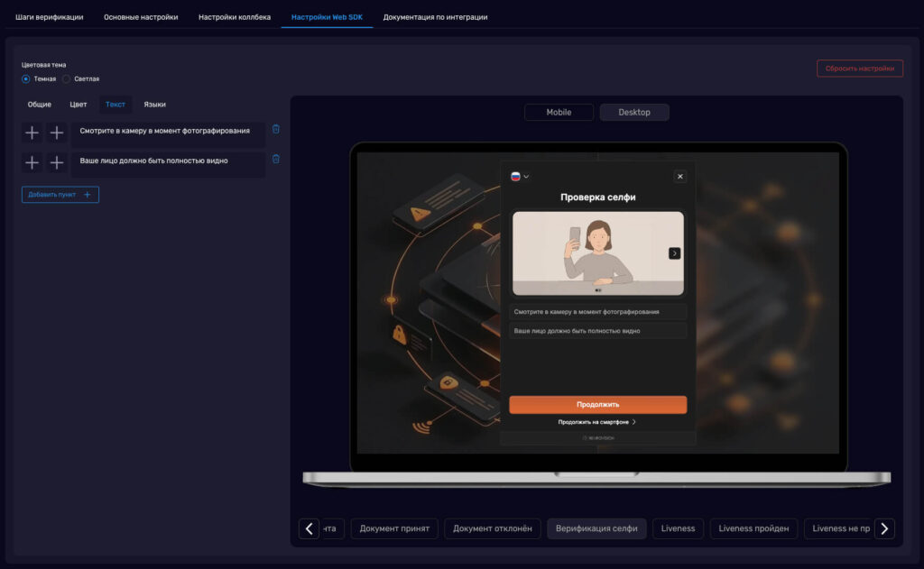Switch to the Общие sub-tab
This screenshot has height=569, width=924.
pos(40,105)
